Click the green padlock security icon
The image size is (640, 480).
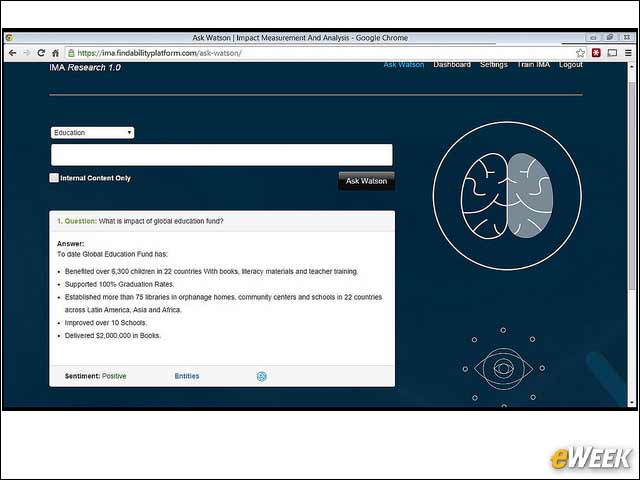(x=71, y=53)
